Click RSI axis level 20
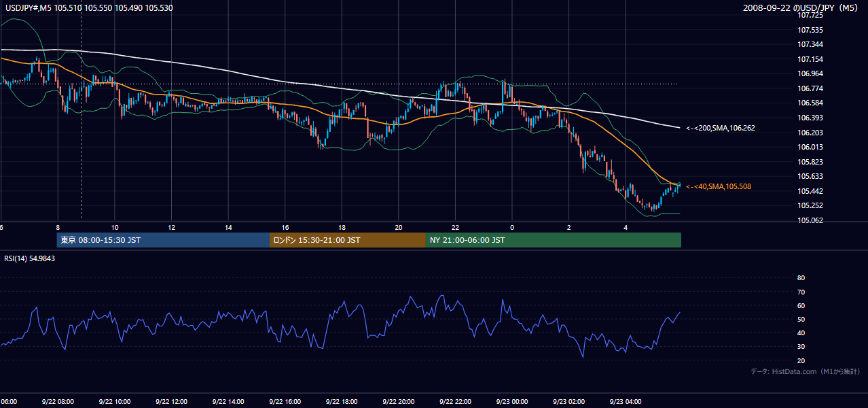The width and height of the screenshot is (868, 408). click(x=801, y=360)
